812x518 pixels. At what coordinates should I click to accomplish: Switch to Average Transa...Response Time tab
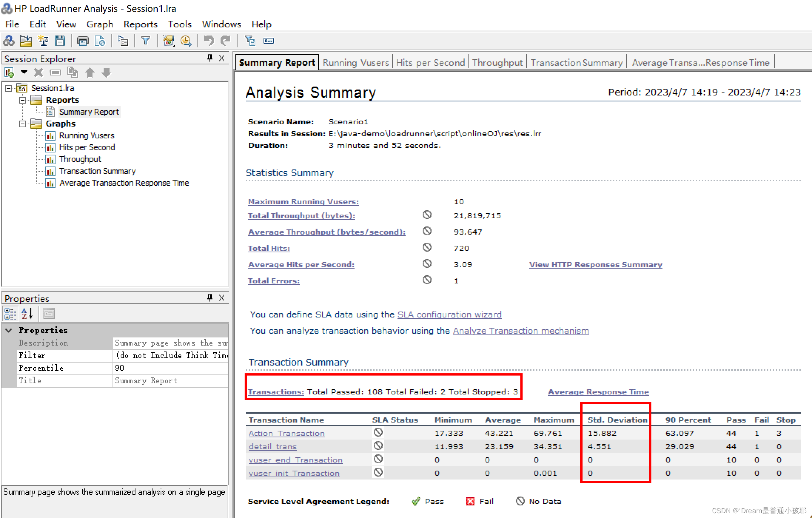click(x=701, y=63)
